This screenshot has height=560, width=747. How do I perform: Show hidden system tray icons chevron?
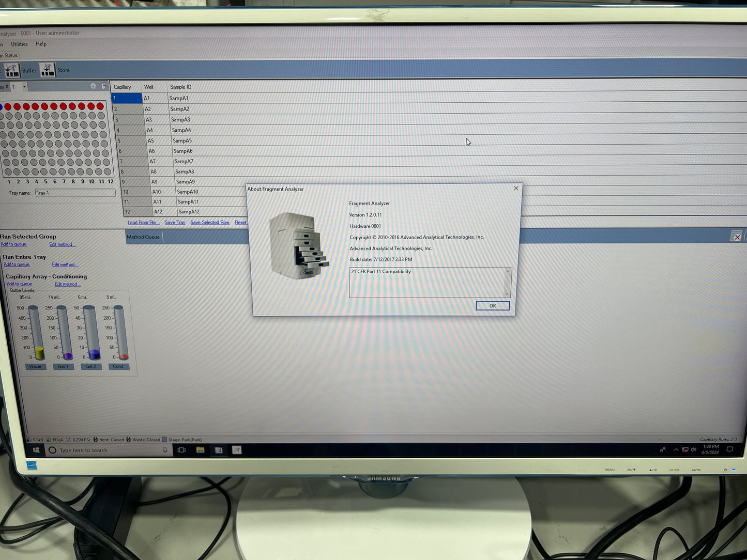(x=676, y=450)
